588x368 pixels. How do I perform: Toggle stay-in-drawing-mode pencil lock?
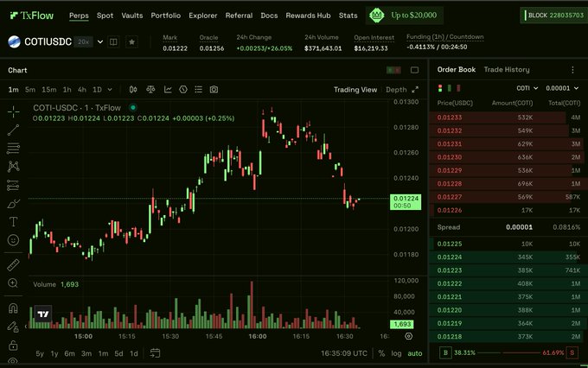(x=13, y=327)
